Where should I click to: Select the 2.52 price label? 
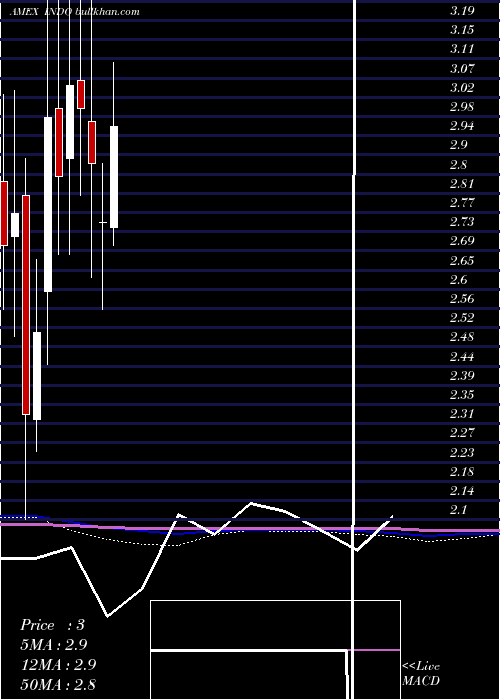click(x=462, y=317)
